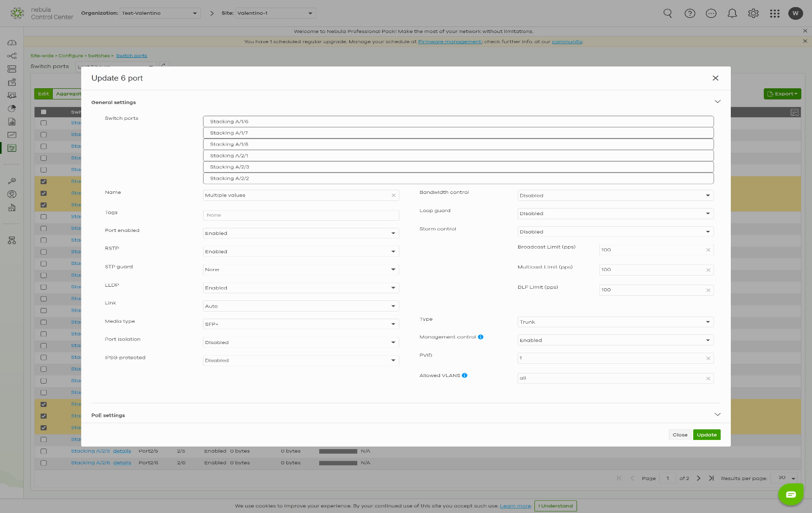Open the help question mark icon
The image size is (812, 513).
690,13
